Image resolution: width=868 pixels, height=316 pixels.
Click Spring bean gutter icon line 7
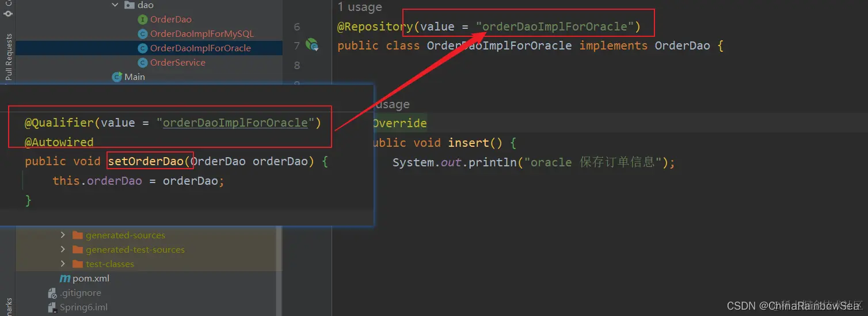[x=312, y=44]
